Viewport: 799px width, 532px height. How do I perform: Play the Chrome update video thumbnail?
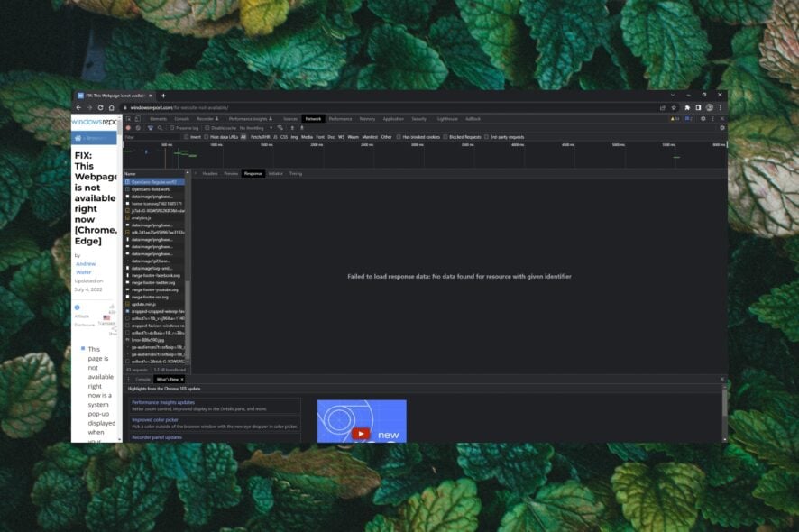tap(361, 433)
